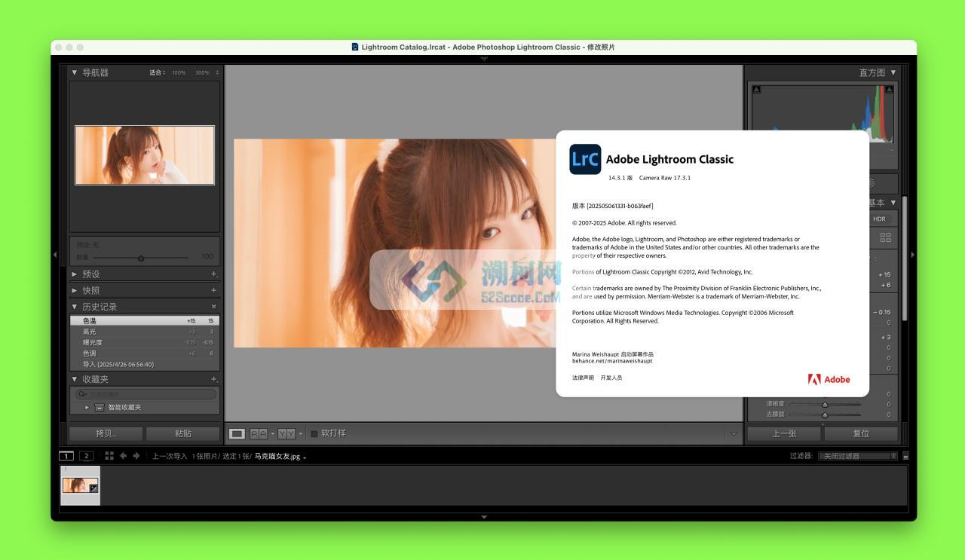Collapse the 历史记录 (History) panel
The height and width of the screenshot is (560, 965).
point(75,307)
